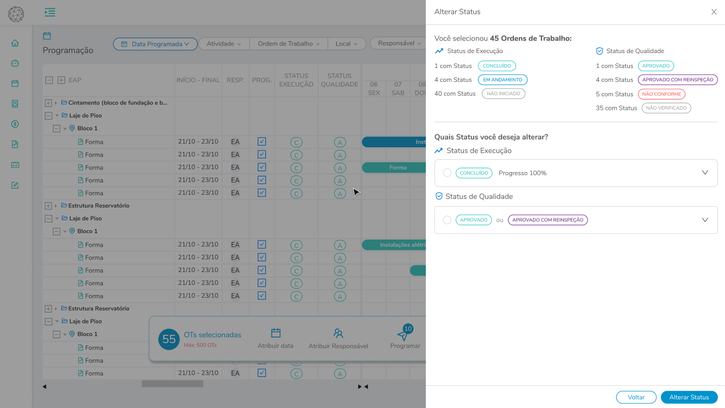
Task: Click the EM ANDAMENTO status tag
Action: point(503,80)
